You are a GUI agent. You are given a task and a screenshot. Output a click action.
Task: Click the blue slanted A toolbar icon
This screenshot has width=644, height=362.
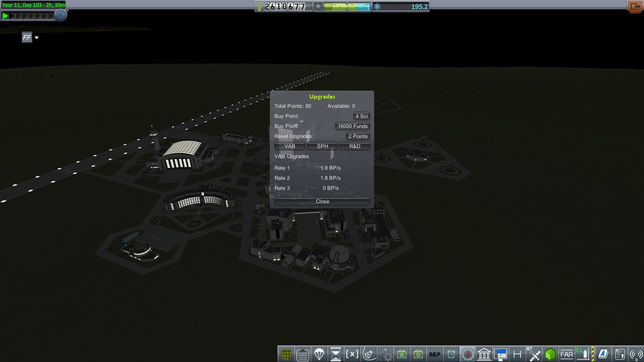[603, 354]
